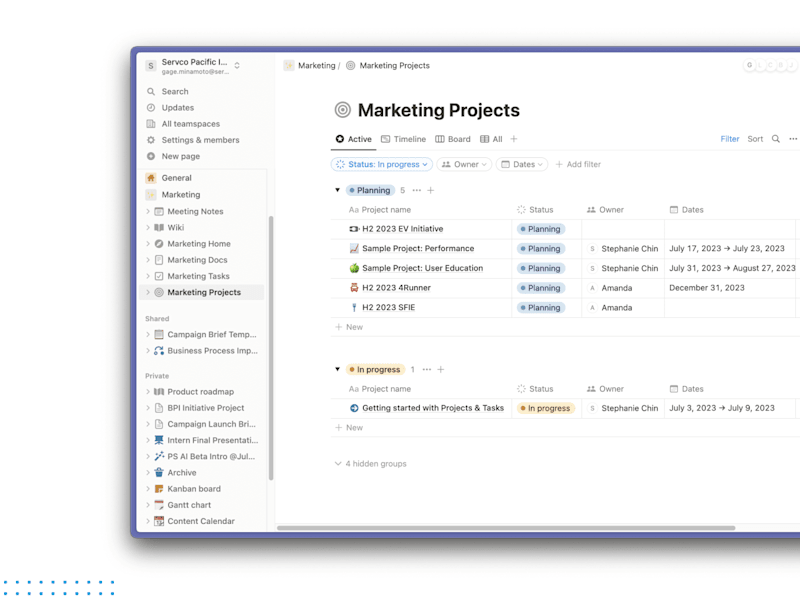The height and width of the screenshot is (600, 800).
Task: Open Updates from the sidebar
Action: (178, 108)
